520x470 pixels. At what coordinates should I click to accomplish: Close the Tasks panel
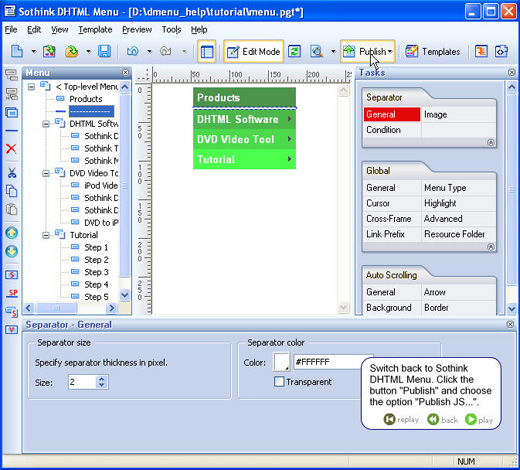tap(511, 72)
